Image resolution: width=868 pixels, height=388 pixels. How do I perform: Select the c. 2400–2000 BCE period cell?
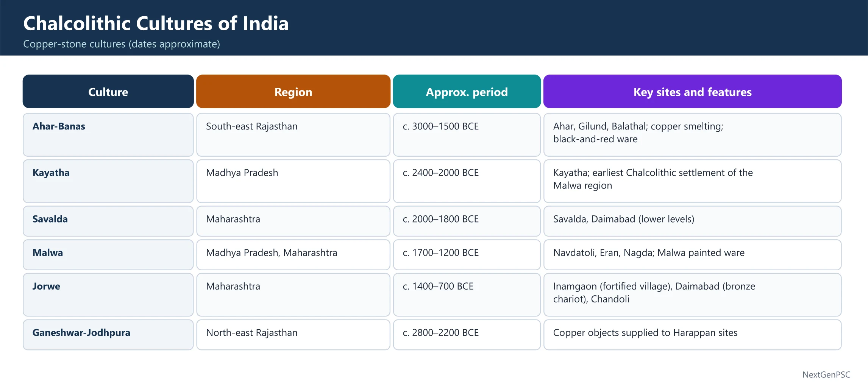pyautogui.click(x=467, y=181)
